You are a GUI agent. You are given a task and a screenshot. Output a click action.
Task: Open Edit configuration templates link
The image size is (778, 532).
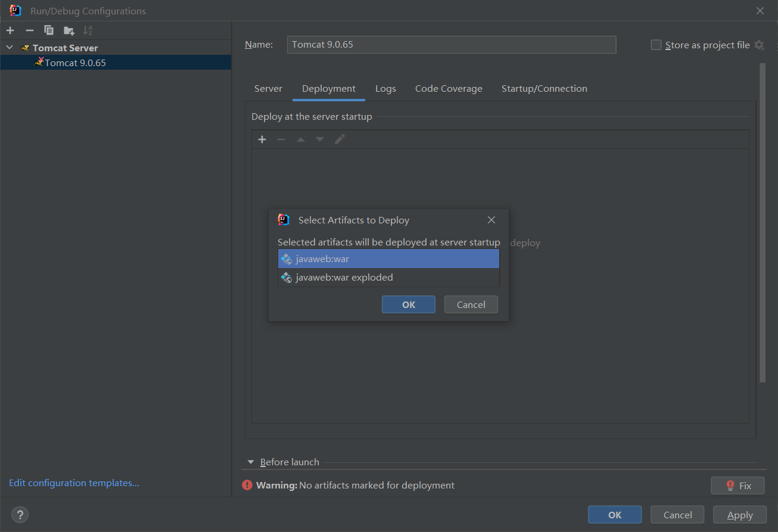[74, 483]
